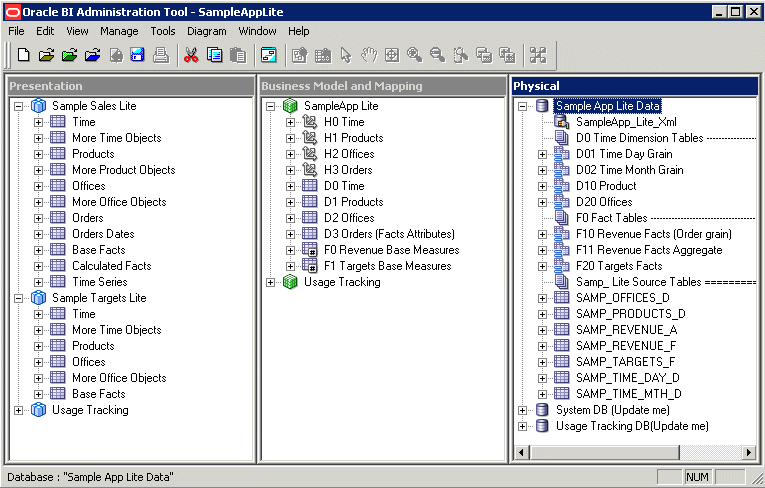Screen dimensions: 765x488
Task: Select the Orders Dates presentation table
Action: (x=103, y=234)
